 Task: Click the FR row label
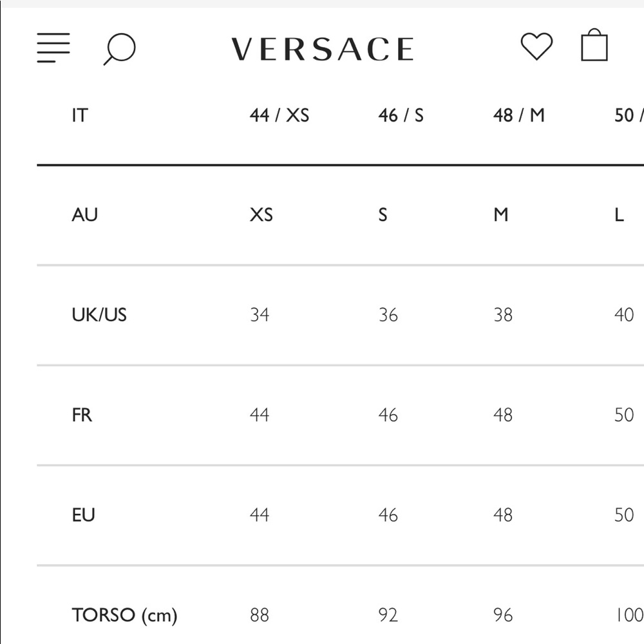(82, 415)
